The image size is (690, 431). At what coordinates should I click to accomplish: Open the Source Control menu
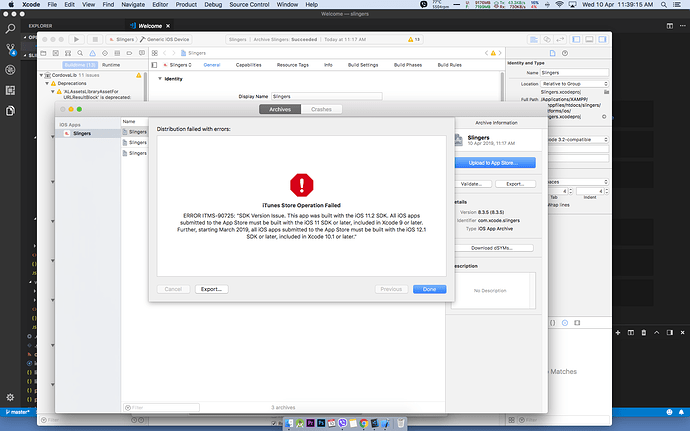click(249, 4)
